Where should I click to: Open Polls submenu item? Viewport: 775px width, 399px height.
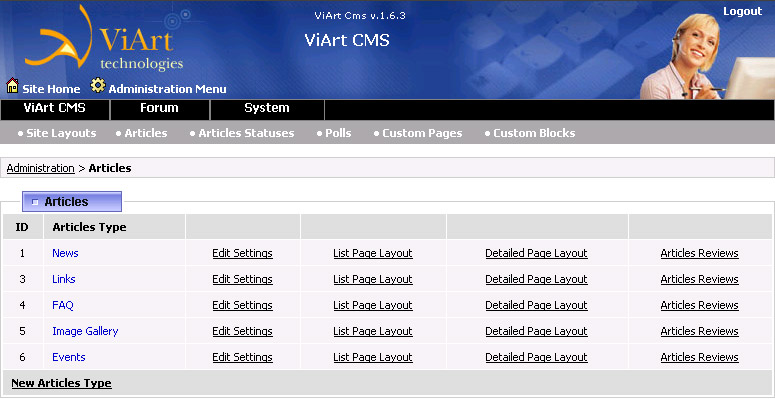click(338, 133)
